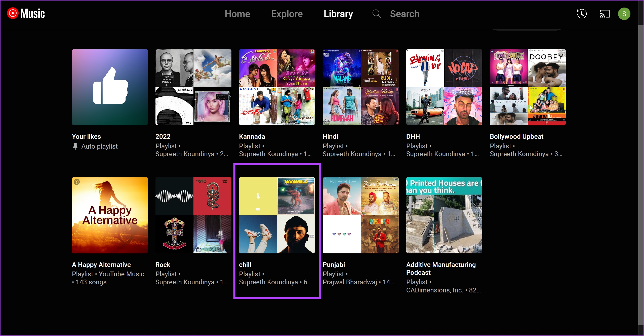The image size is (644, 336).
Task: Open the chill playlist title
Action: point(245,264)
